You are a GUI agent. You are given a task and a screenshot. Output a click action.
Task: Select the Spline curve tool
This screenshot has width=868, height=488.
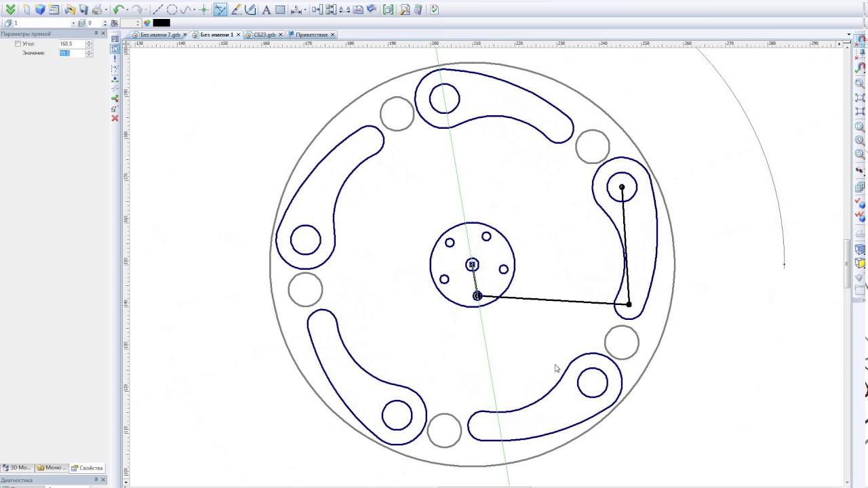point(186,9)
